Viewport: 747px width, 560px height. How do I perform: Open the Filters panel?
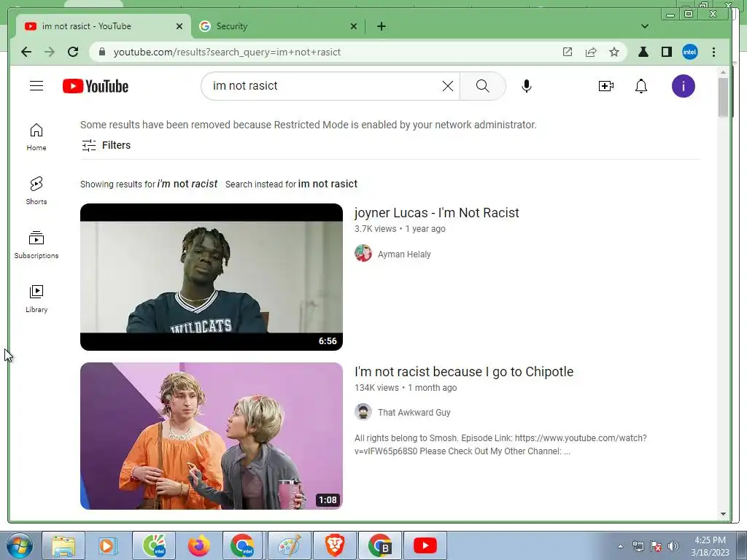[x=106, y=145]
